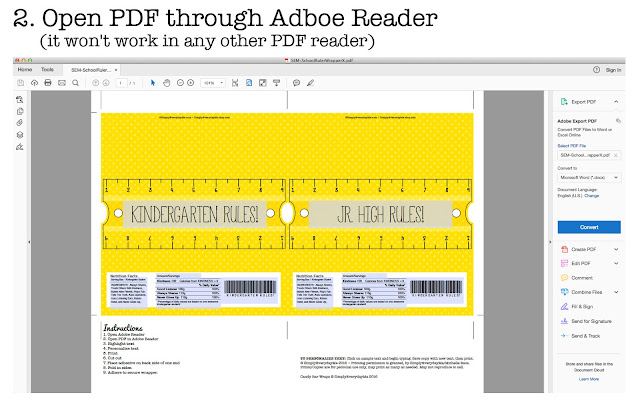Open the signatures panel icon

pyautogui.click(x=20, y=147)
